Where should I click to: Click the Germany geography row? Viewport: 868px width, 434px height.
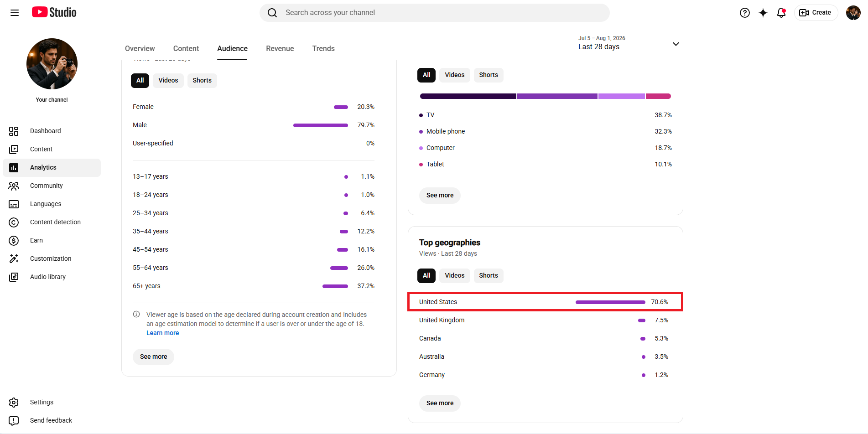(545, 375)
